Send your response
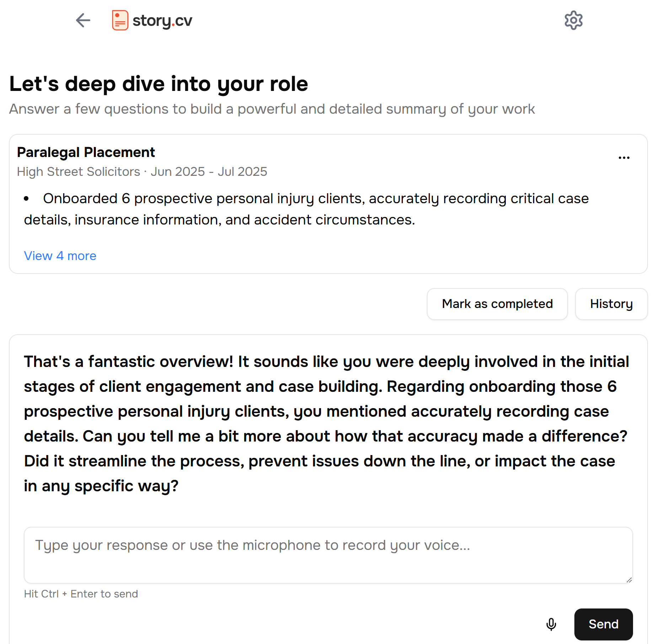This screenshot has height=644, width=654. 603,624
